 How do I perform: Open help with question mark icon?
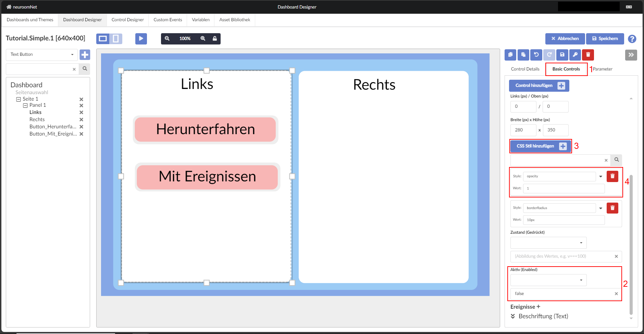tap(632, 39)
